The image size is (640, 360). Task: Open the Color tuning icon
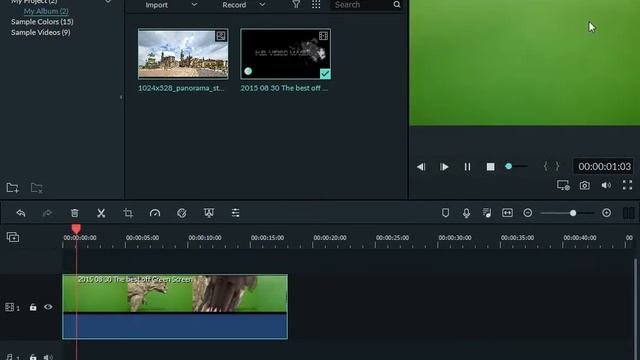coord(182,213)
